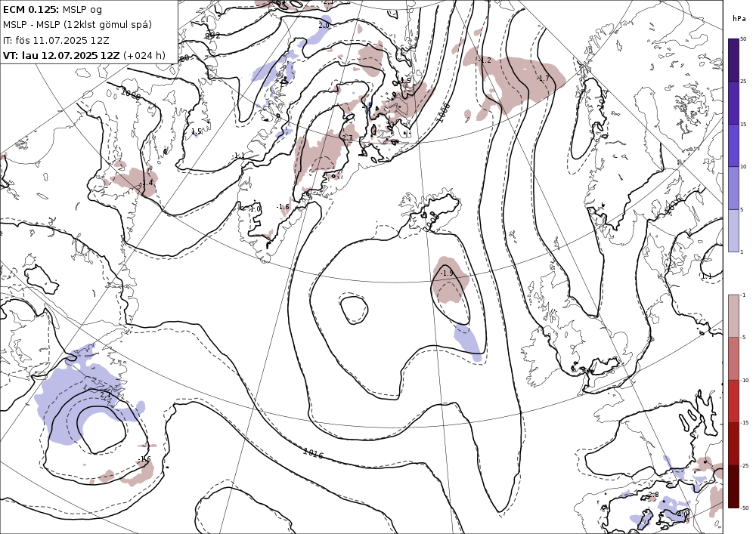This screenshot has width=756, height=534.
Task: Click the '50' tick at the blue scale top
Action: [x=743, y=39]
